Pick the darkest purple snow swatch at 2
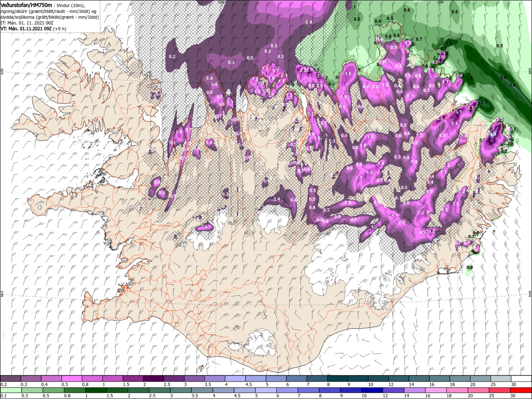 (x=153, y=379)
